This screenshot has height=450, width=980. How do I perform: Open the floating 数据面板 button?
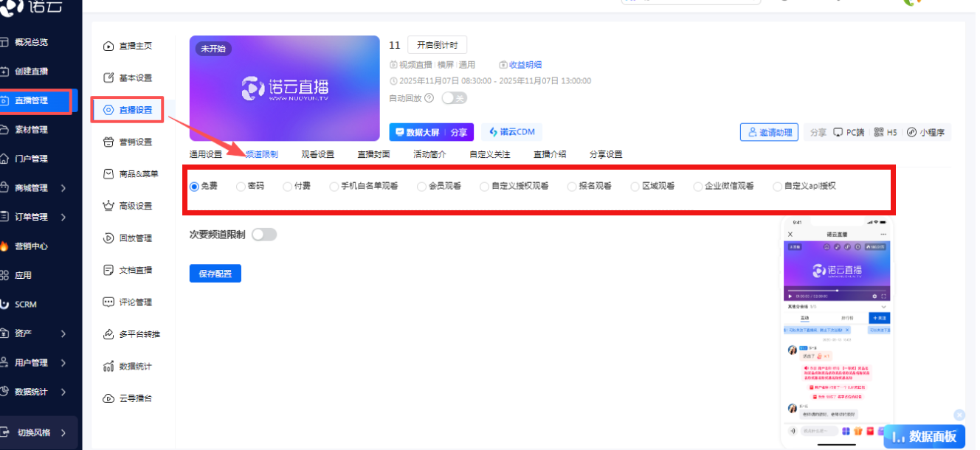tap(925, 436)
